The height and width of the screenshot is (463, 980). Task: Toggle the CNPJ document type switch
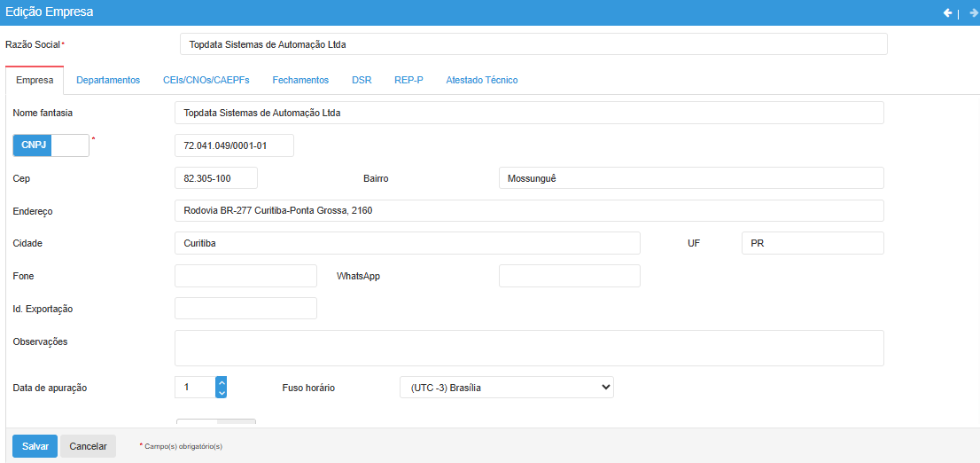(51, 145)
